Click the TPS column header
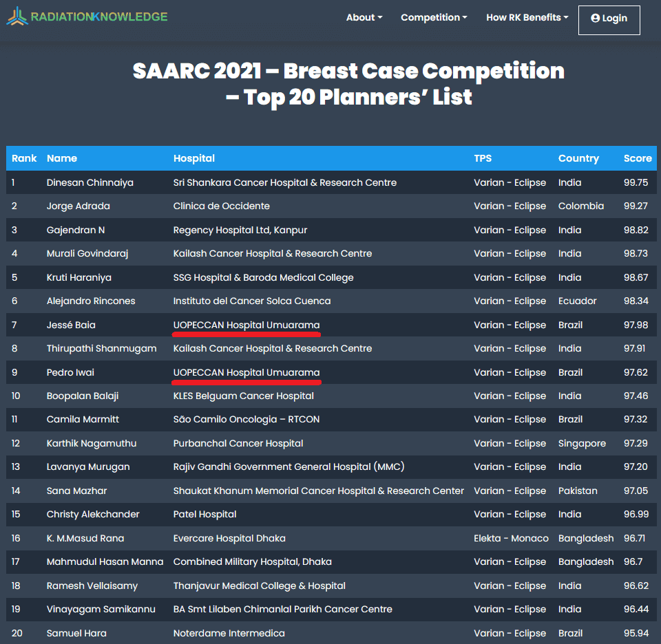Viewport: 661px width, 644px height. [x=483, y=158]
